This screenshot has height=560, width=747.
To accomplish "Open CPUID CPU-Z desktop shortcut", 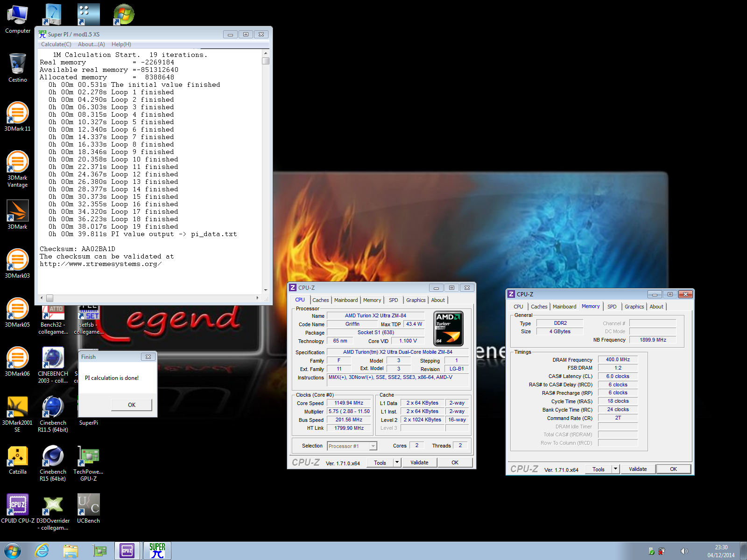I will 18,509.
